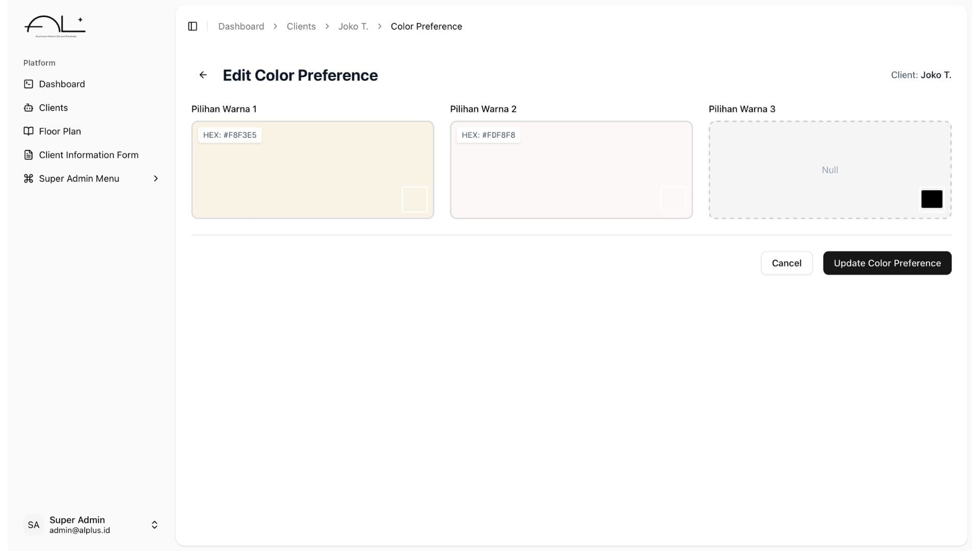Select the Dashboard icon in the sidebar
The width and height of the screenshot is (980, 551).
[x=29, y=84]
